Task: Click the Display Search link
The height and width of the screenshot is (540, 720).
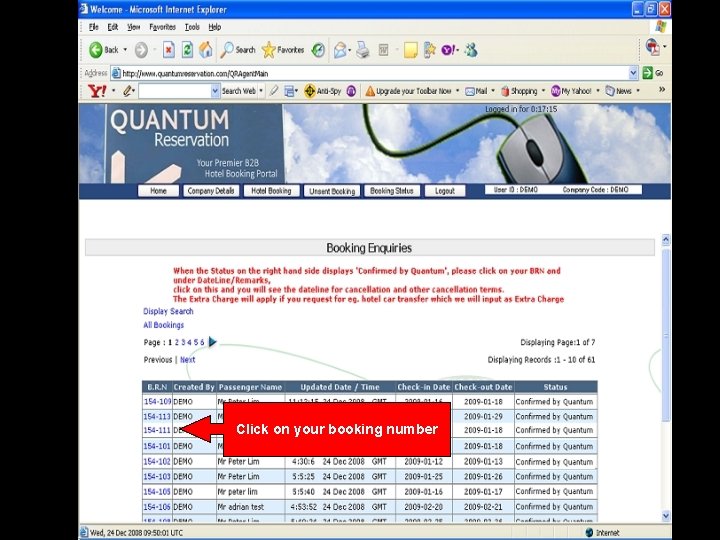Action: [x=168, y=311]
